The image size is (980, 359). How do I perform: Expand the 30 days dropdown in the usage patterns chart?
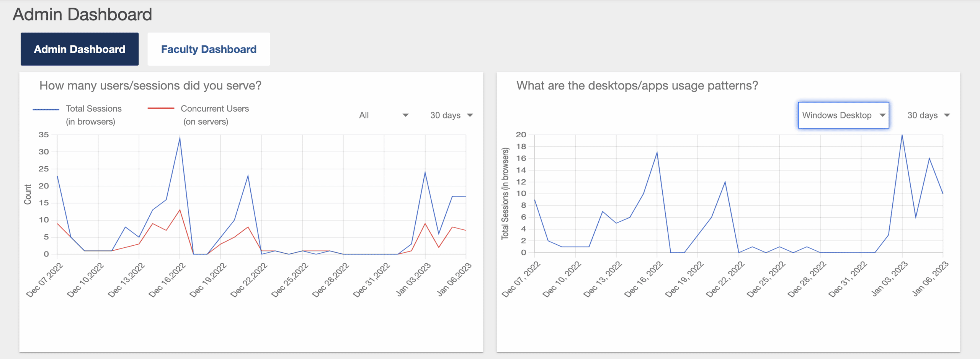coord(928,115)
